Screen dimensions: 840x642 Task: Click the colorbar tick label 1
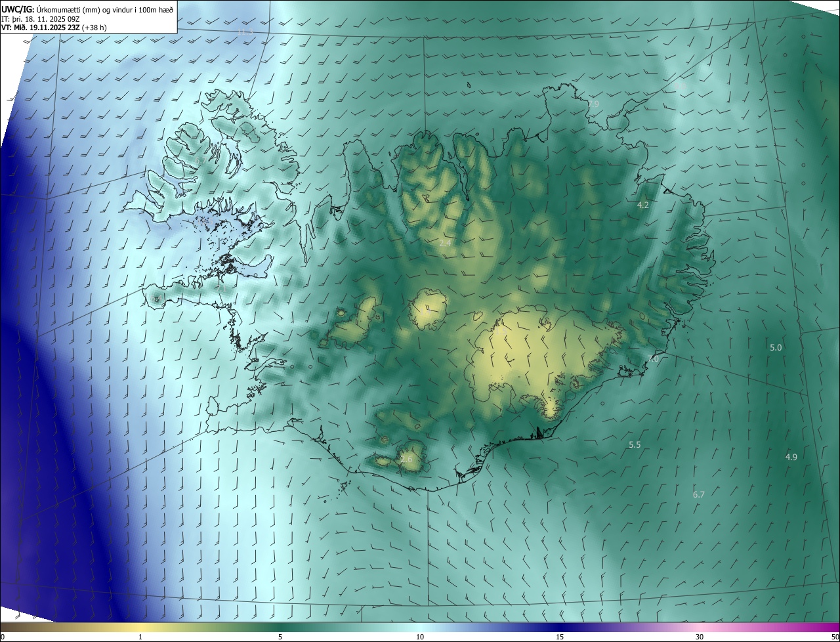pos(140,637)
